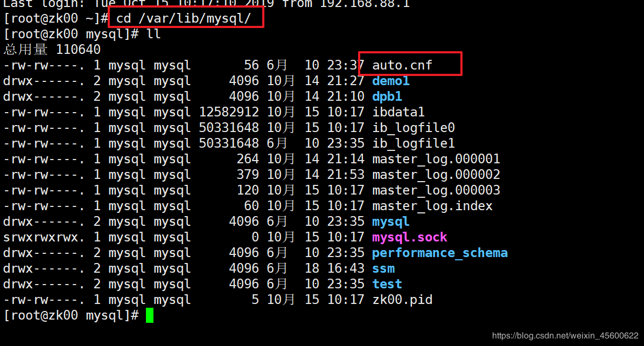Click the ib_logfile0 file name
Image resolution: width=644 pixels, height=346 pixels.
[x=413, y=127]
